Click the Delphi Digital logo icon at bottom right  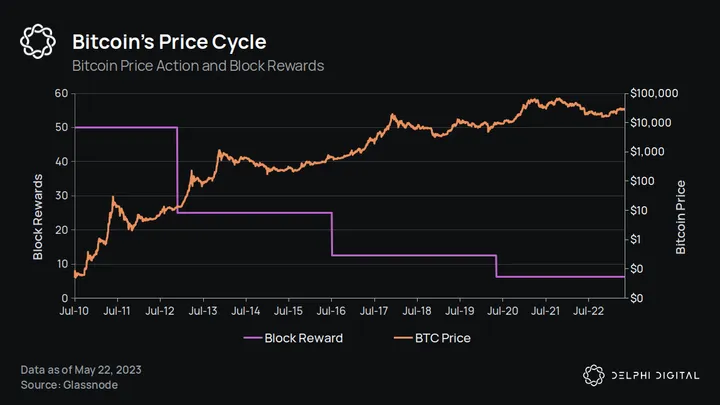[x=593, y=375]
